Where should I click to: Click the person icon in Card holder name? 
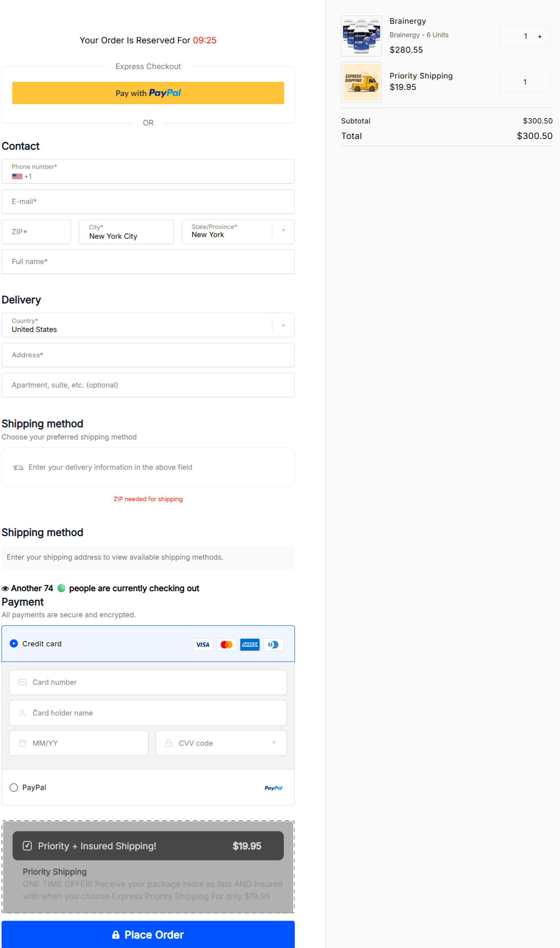[x=22, y=713]
